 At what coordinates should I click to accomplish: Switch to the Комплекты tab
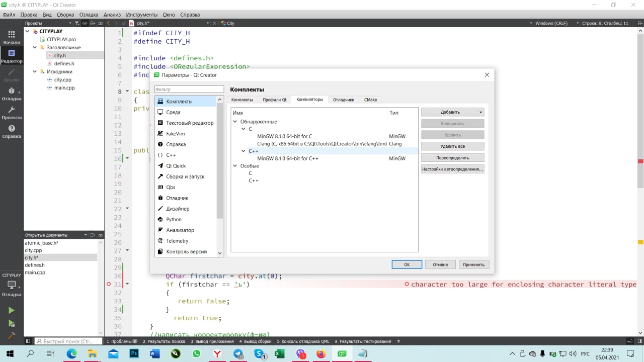coord(242,100)
